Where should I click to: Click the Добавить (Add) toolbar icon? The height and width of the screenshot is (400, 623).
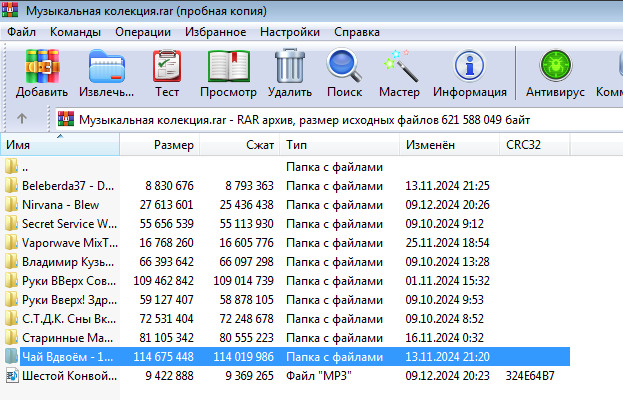click(x=42, y=66)
